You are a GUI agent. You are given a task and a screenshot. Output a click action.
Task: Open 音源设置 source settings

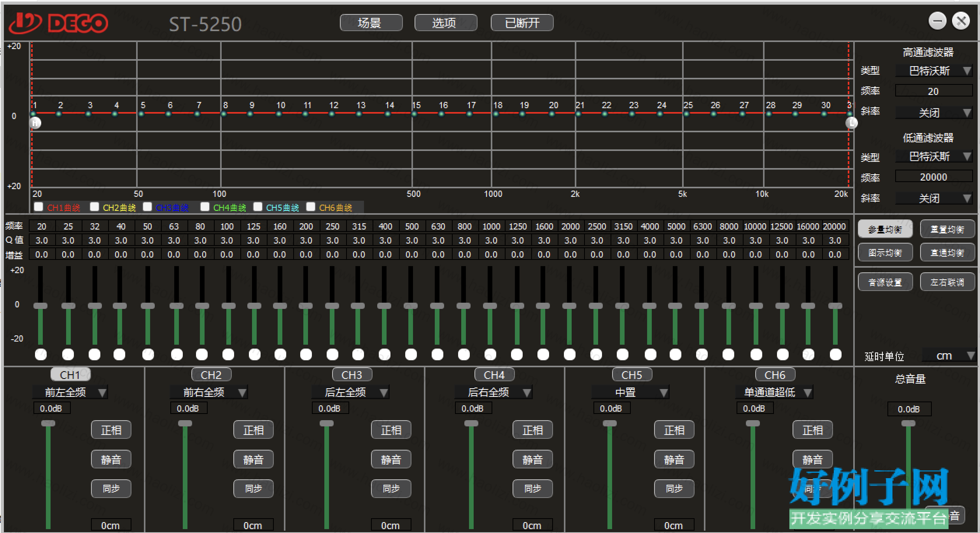click(885, 282)
